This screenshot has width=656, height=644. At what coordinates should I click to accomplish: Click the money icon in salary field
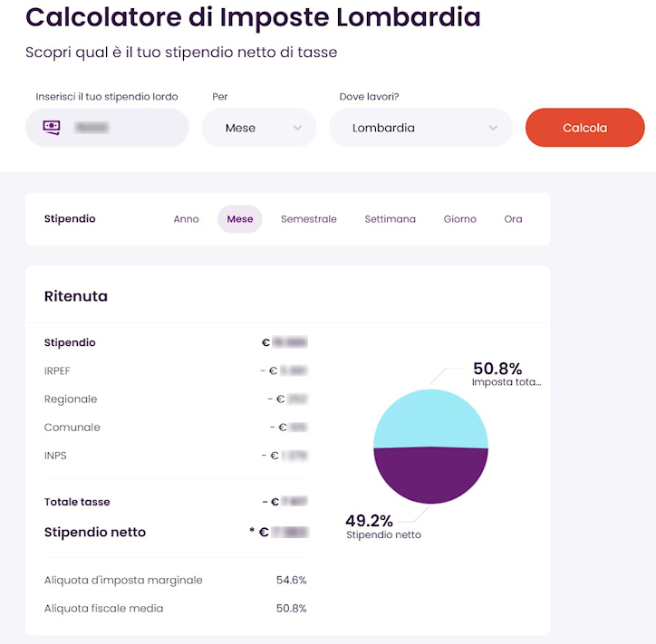[52, 128]
